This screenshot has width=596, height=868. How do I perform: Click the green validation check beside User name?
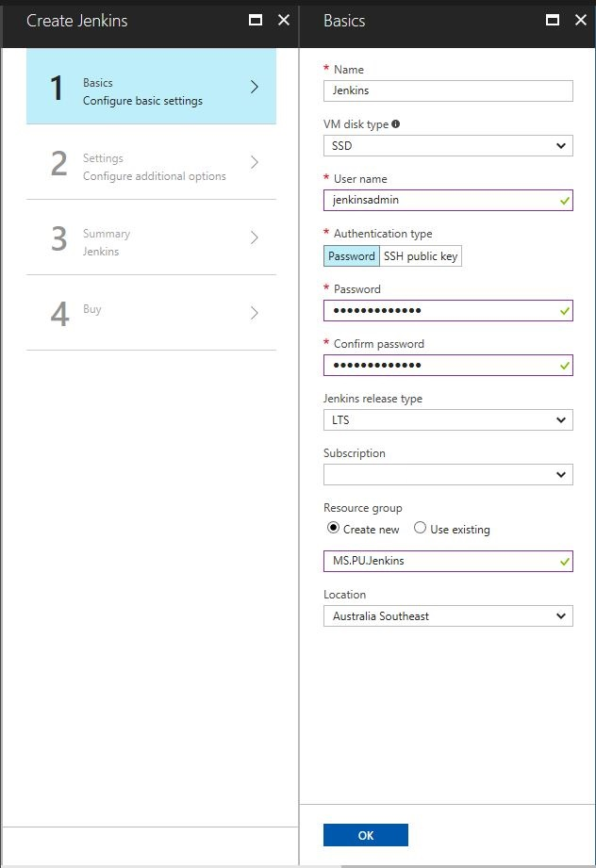coord(564,200)
